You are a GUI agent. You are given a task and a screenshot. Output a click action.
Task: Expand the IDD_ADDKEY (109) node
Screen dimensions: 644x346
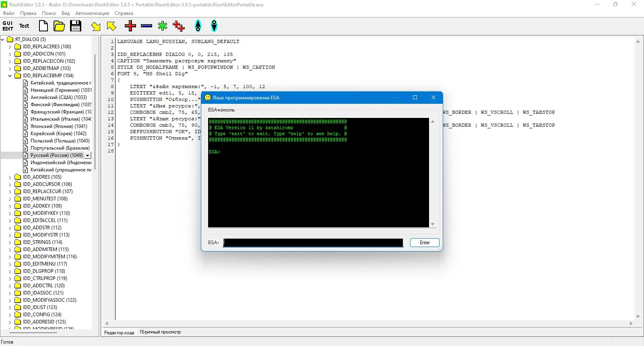pos(10,206)
